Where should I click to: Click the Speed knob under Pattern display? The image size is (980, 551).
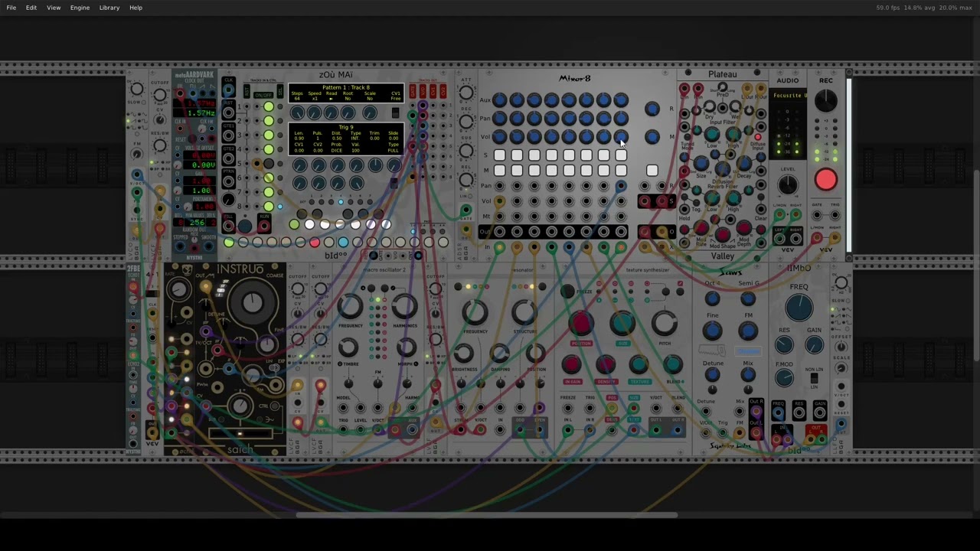[x=314, y=113]
